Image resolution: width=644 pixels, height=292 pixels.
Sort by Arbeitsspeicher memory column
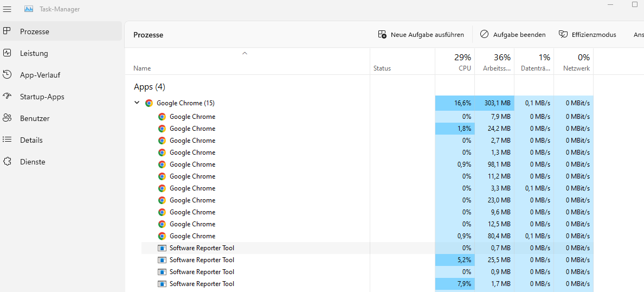point(494,61)
